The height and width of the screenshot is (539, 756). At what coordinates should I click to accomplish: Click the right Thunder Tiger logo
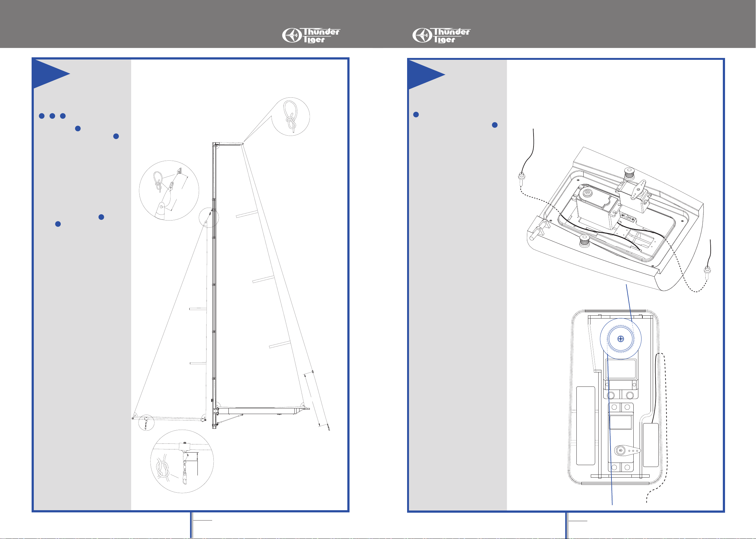coord(441,35)
